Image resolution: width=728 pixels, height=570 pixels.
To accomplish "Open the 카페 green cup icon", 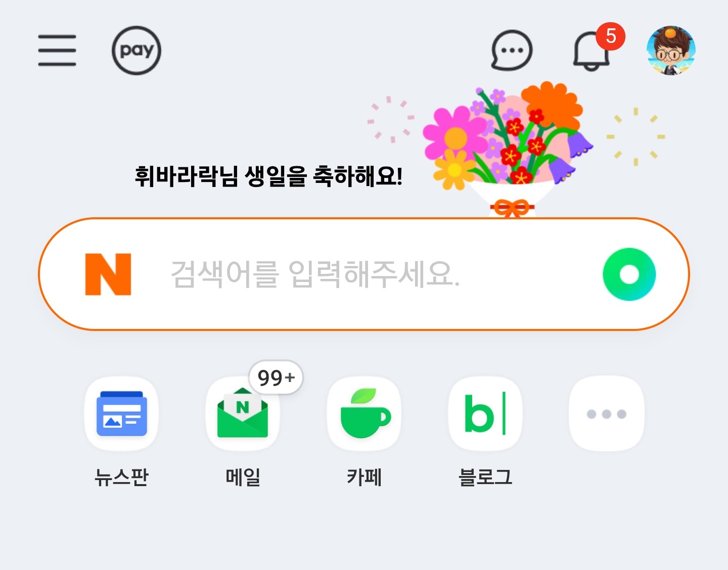I will click(364, 414).
